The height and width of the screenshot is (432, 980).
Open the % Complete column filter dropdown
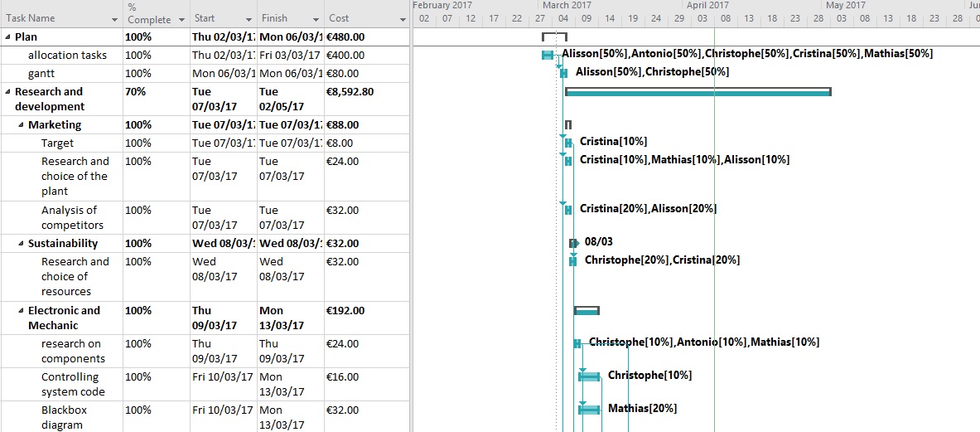[x=181, y=20]
